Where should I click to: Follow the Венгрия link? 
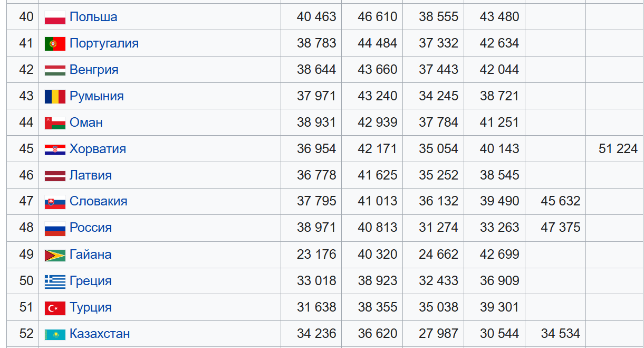coord(94,70)
